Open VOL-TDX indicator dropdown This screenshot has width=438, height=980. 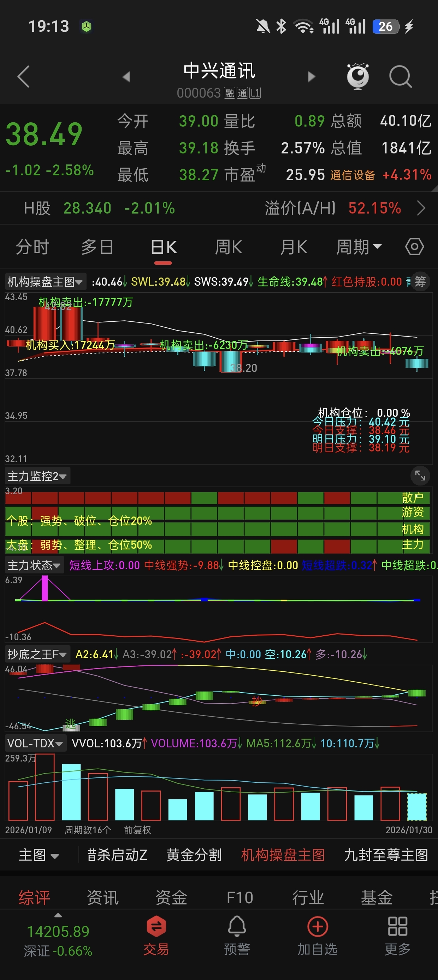tap(35, 743)
